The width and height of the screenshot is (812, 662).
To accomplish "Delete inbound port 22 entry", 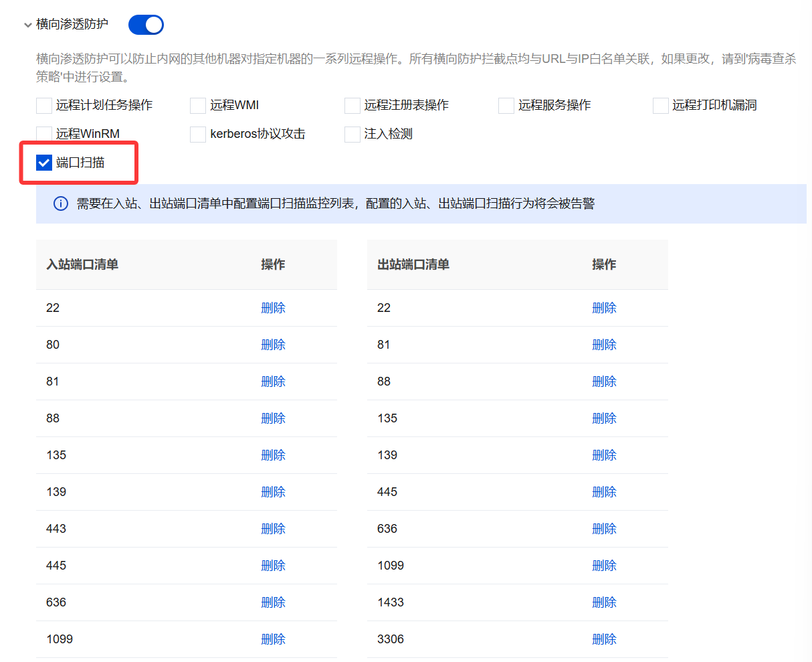I will [x=273, y=308].
